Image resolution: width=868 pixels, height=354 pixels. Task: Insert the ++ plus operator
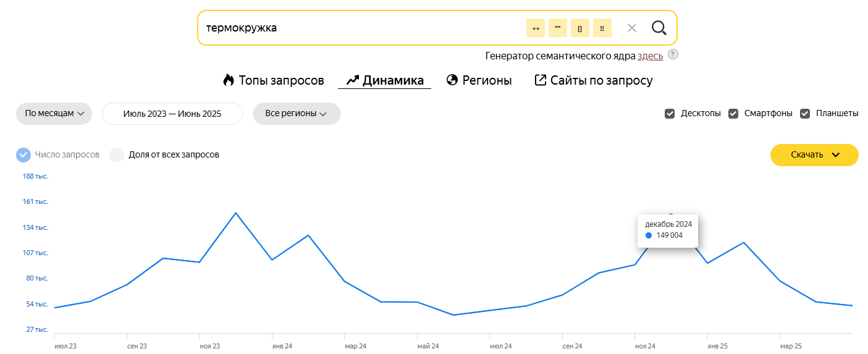coord(536,28)
